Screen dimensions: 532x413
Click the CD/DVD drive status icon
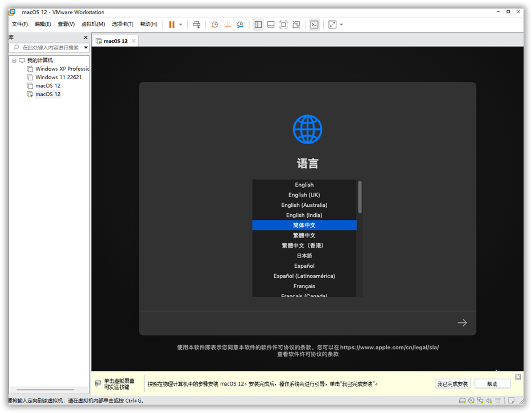click(471, 401)
